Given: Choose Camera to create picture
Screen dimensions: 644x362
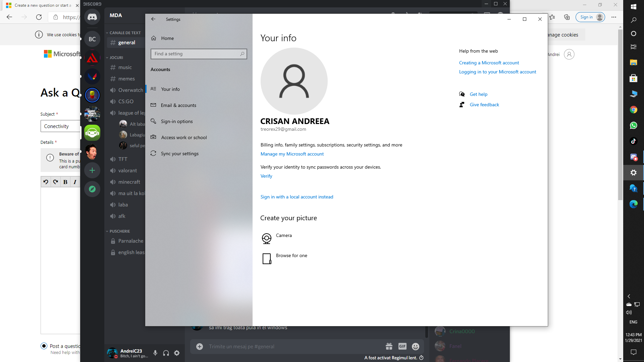Looking at the screenshot, I should tap(277, 238).
